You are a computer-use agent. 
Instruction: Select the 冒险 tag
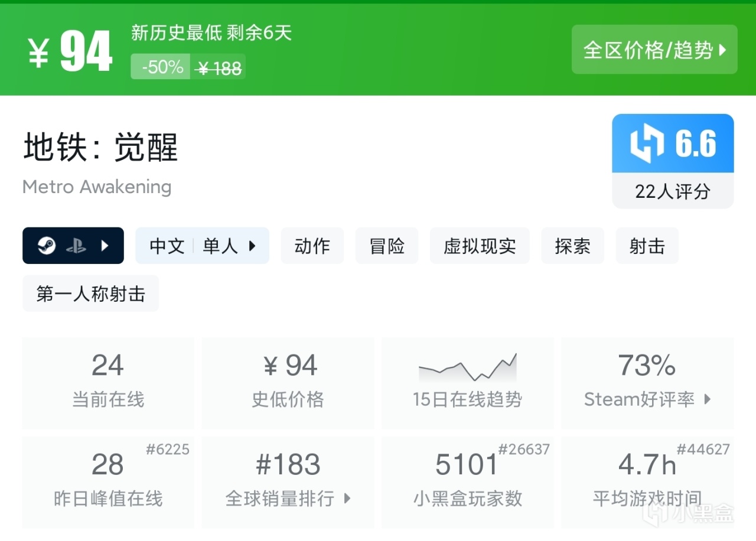tap(387, 246)
